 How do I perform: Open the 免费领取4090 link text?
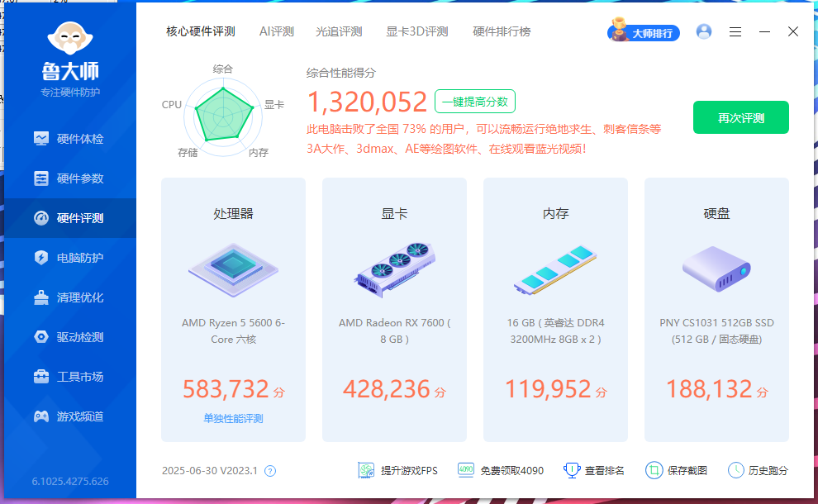pos(511,471)
